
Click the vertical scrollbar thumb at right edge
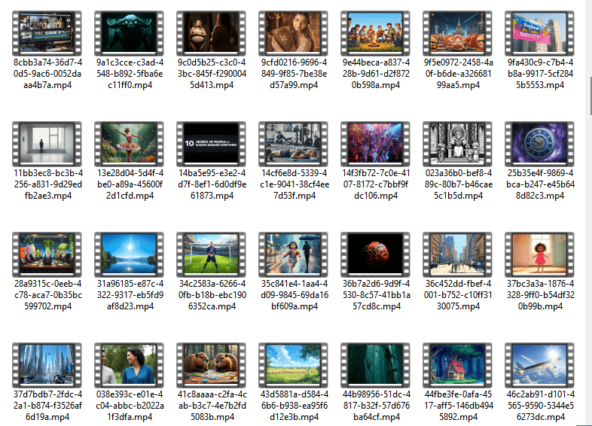(590, 96)
